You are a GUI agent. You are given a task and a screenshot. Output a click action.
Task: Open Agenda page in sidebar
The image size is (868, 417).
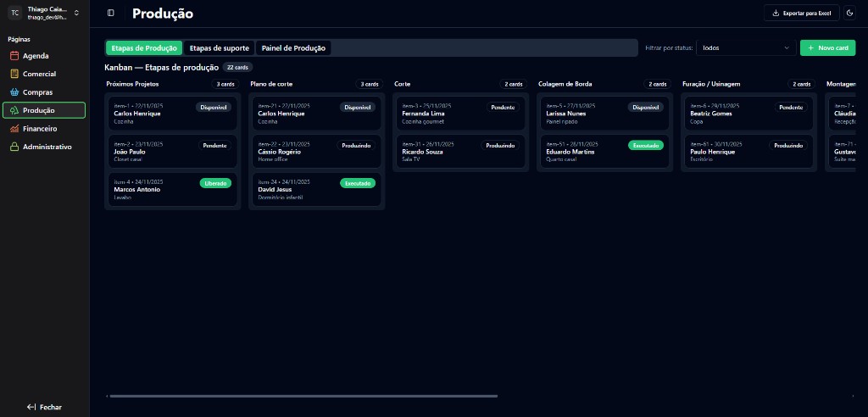point(44,56)
